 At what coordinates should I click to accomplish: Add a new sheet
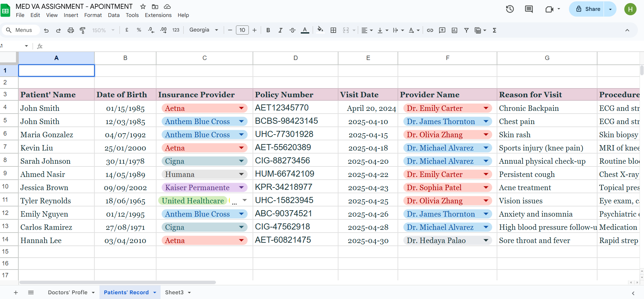pos(16,293)
